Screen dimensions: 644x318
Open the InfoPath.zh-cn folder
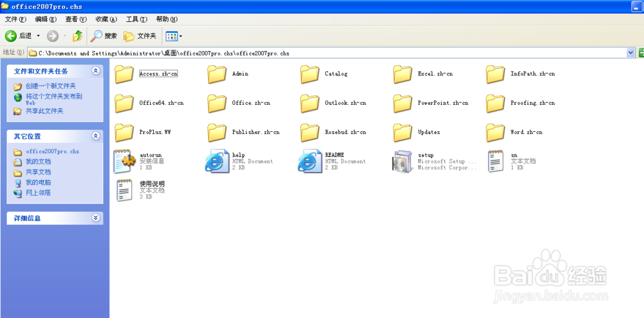pyautogui.click(x=520, y=74)
